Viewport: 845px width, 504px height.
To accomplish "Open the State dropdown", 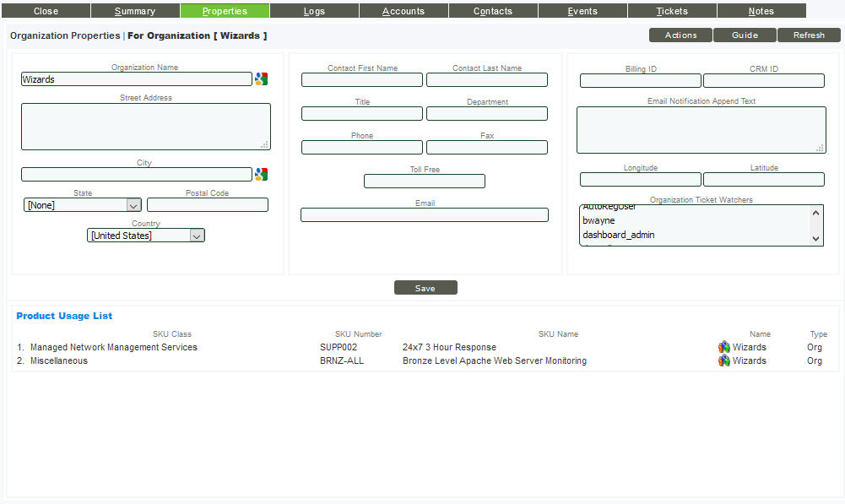I will (x=133, y=204).
